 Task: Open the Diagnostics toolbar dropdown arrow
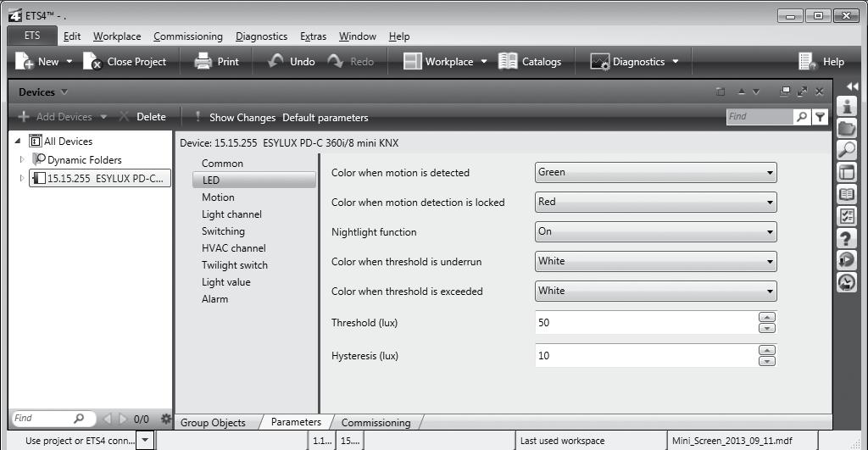(x=676, y=61)
